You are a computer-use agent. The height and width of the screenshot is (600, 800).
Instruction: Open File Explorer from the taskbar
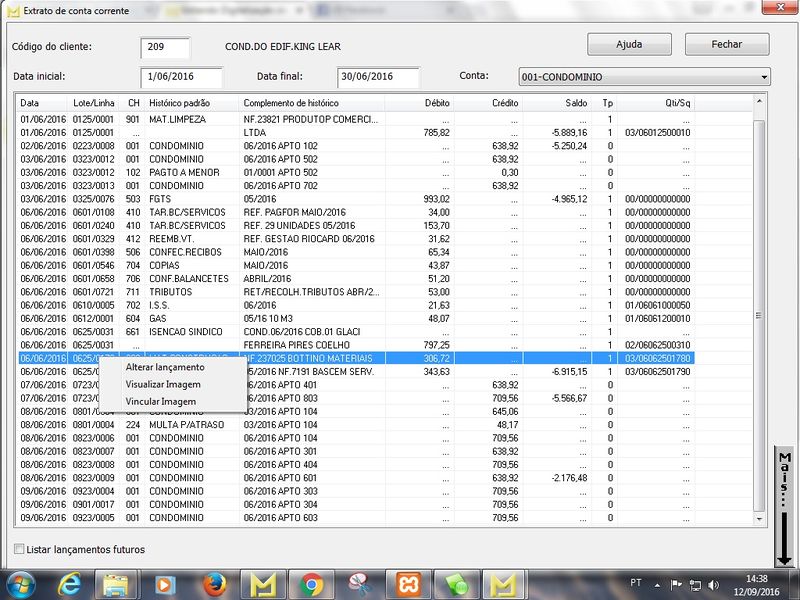pos(118,582)
